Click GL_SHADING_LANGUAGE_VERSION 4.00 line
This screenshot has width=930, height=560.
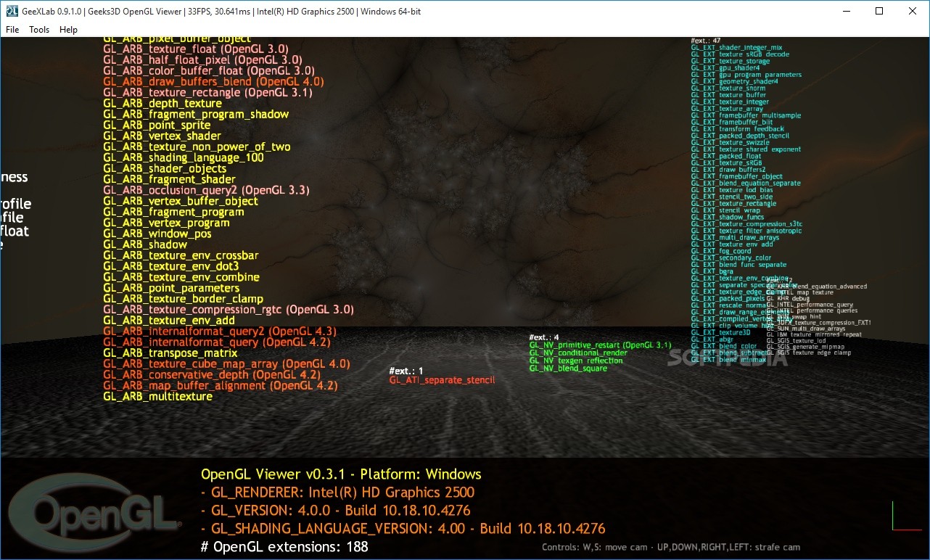[x=403, y=529]
